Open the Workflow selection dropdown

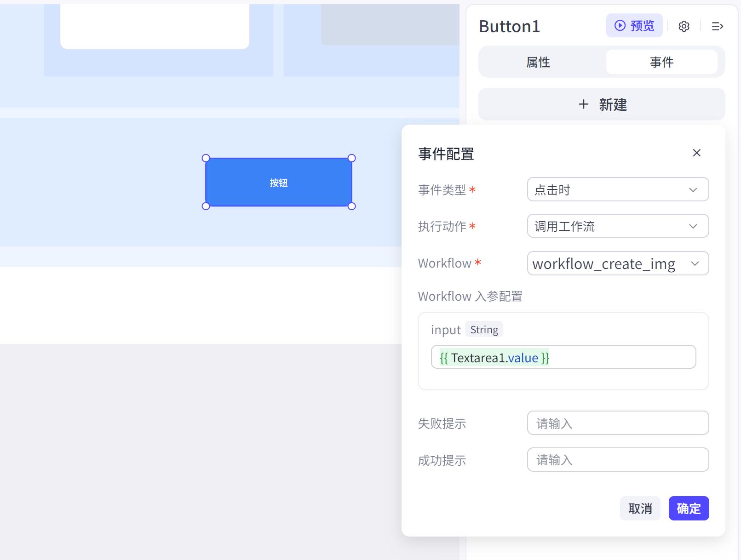(x=617, y=263)
